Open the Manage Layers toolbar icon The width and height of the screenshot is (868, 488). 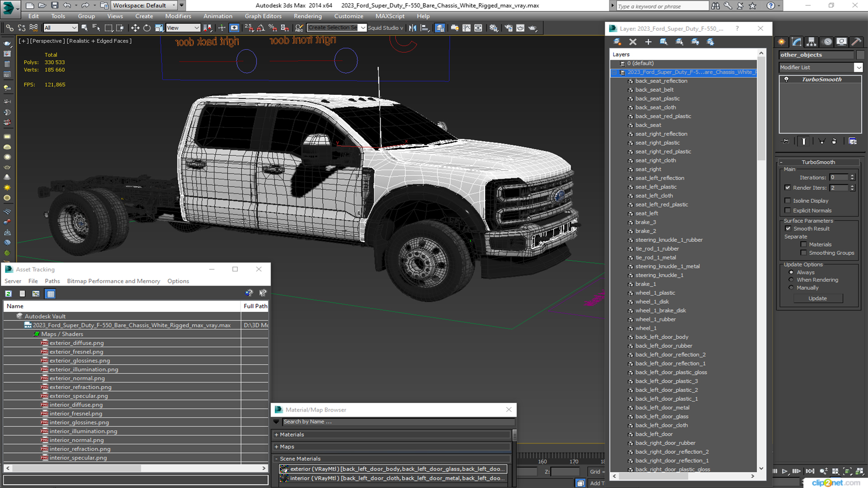(440, 28)
